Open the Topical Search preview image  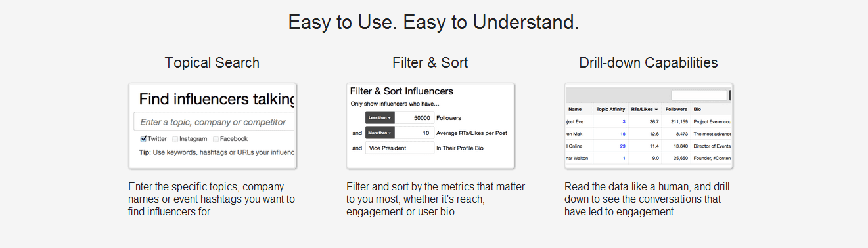pyautogui.click(x=212, y=126)
